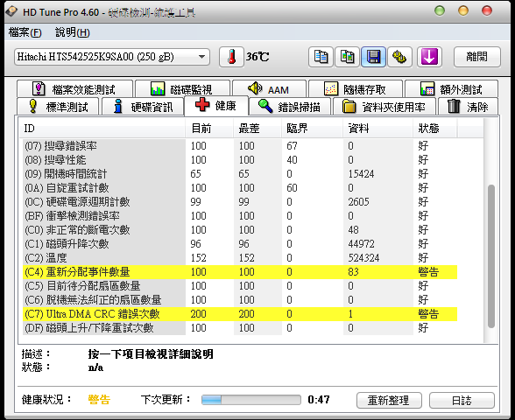This screenshot has height=420, width=515.
Task: Click the green window button in title bar
Action: point(440,10)
